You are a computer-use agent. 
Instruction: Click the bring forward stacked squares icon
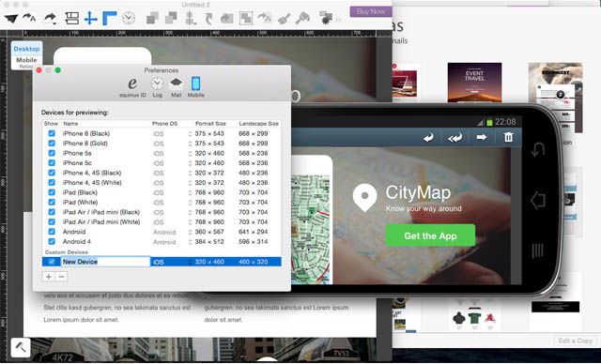pyautogui.click(x=152, y=18)
